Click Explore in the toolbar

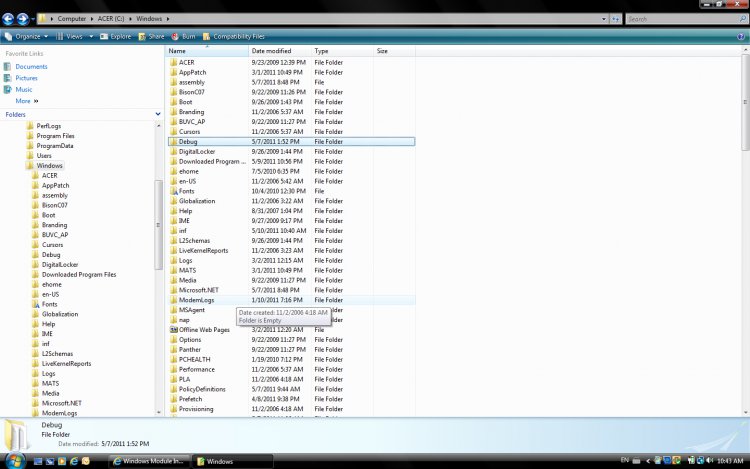tap(115, 36)
